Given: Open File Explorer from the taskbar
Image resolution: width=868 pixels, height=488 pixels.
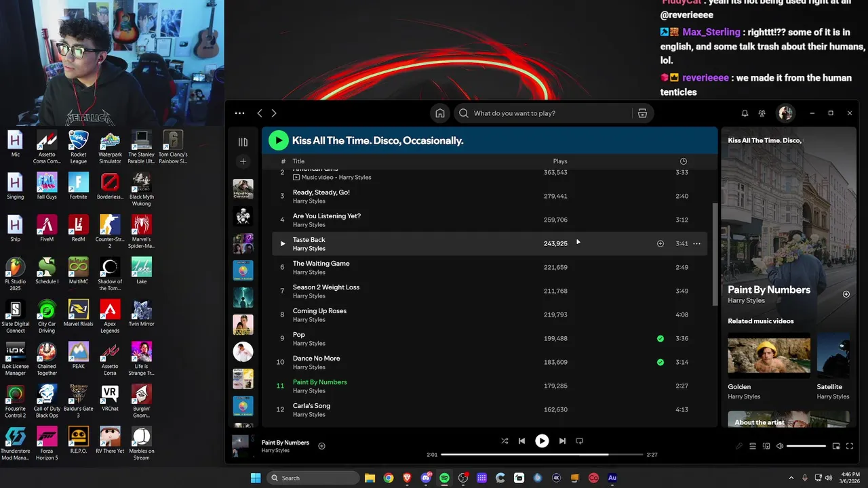Looking at the screenshot, I should 370,478.
